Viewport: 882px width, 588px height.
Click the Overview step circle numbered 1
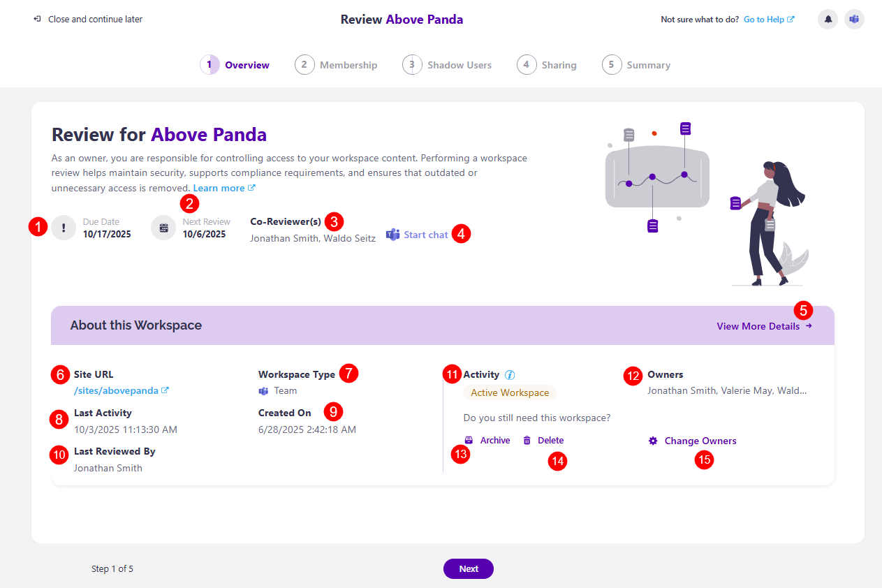tap(210, 64)
